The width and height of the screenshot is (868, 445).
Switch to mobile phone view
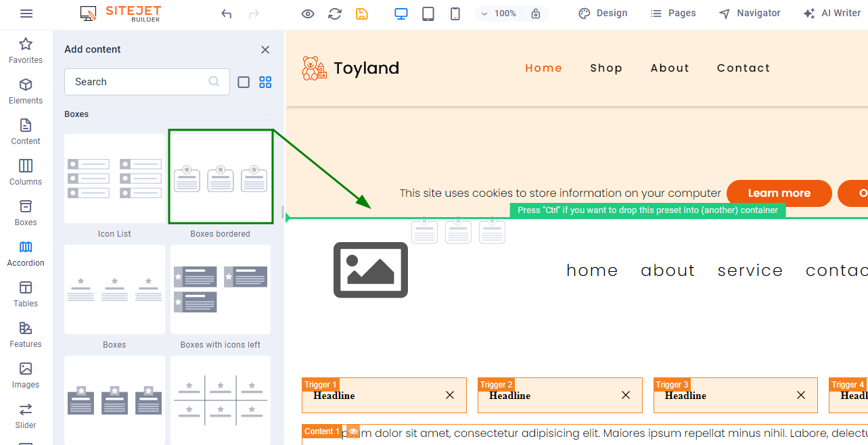455,14
